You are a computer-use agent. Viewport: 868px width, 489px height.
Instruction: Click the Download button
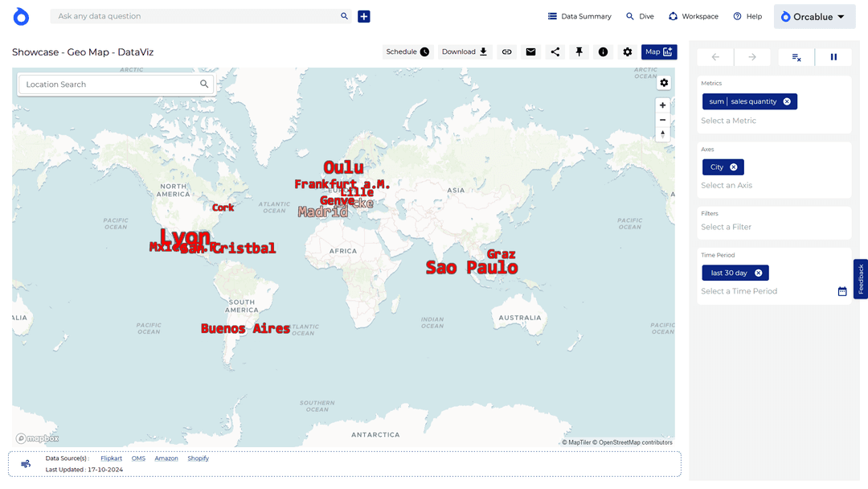465,52
